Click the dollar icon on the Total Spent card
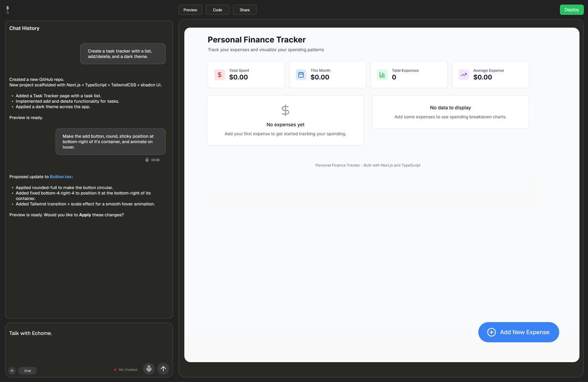Screen dimensions: 588x382 tap(219, 75)
